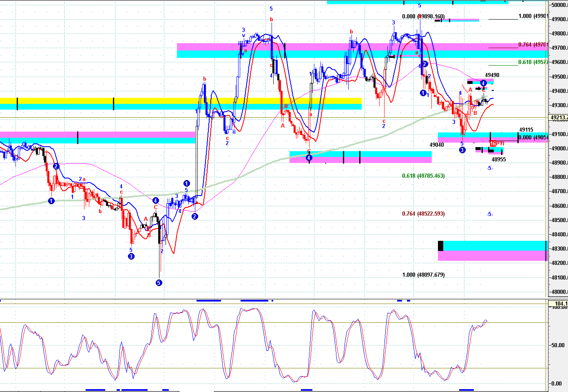Click the circled 3 marker near 49040

click(x=462, y=150)
